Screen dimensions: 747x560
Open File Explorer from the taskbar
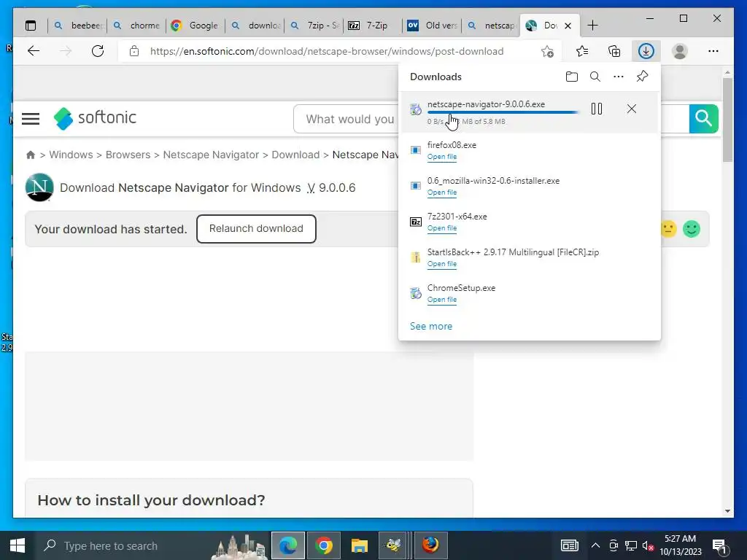pyautogui.click(x=359, y=545)
